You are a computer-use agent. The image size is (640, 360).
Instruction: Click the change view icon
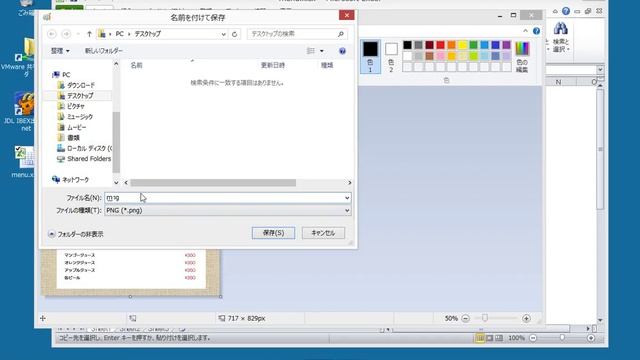pyautogui.click(x=311, y=51)
